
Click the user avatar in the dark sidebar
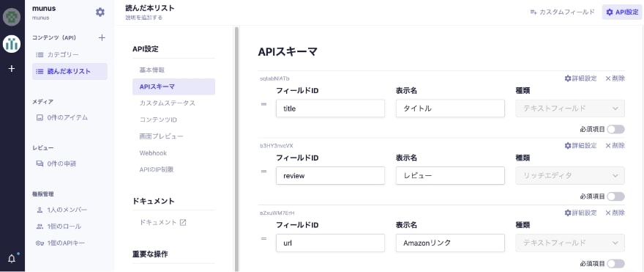tap(12, 16)
